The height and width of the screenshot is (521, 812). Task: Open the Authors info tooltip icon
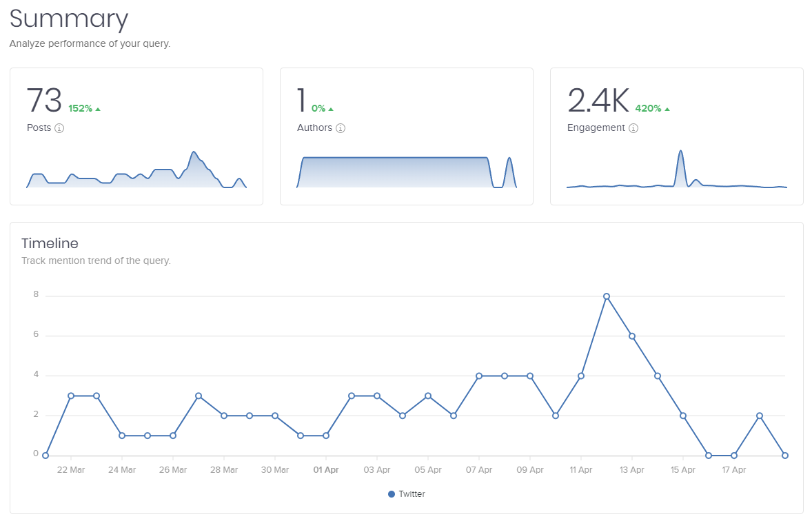click(341, 128)
